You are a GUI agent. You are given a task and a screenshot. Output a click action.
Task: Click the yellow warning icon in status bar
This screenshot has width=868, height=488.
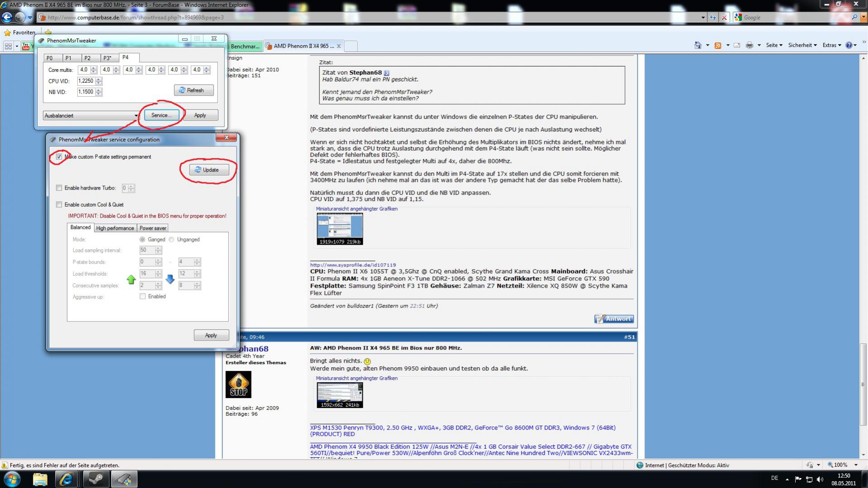[5, 465]
